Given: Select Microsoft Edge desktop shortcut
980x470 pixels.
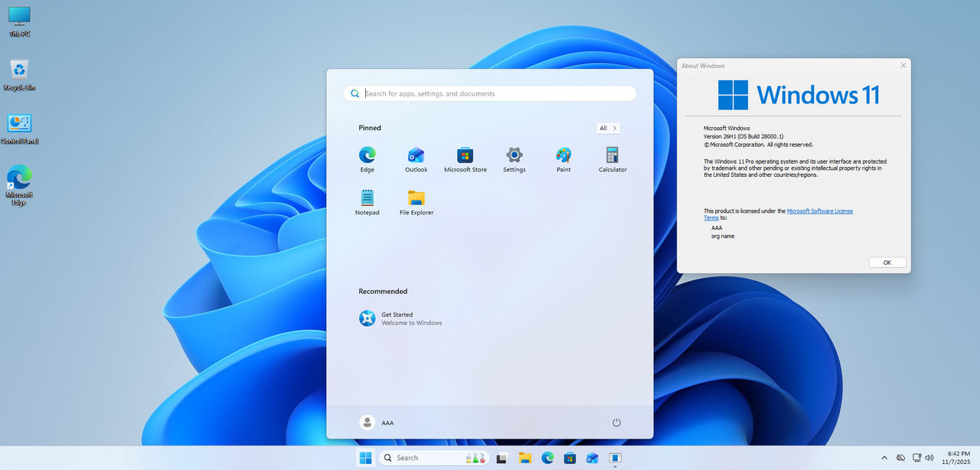Looking at the screenshot, I should pyautogui.click(x=19, y=186).
